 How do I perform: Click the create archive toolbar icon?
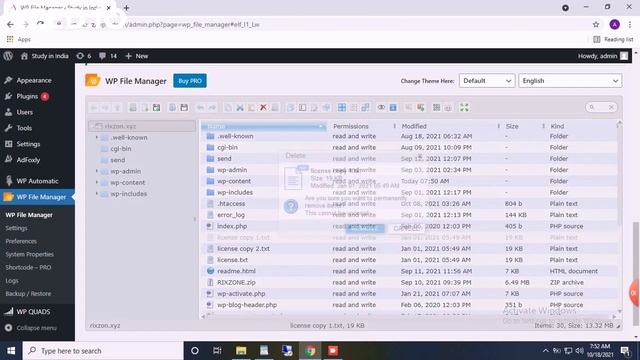(420, 108)
